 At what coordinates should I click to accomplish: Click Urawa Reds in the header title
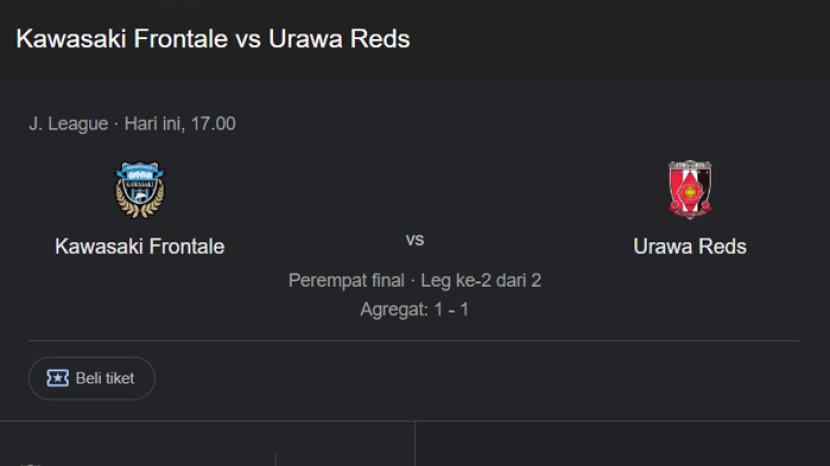[x=339, y=39]
